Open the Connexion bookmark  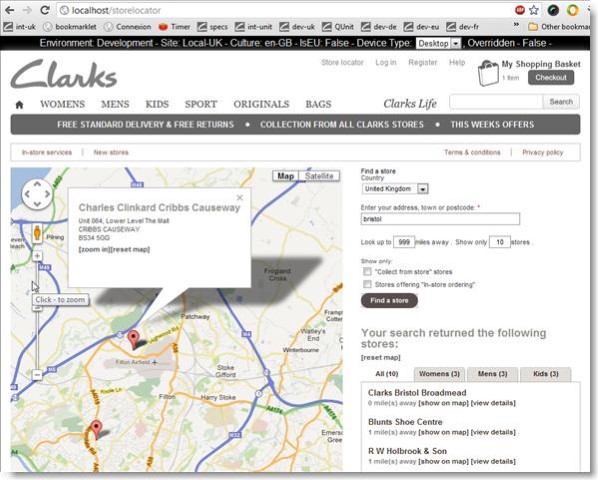[x=128, y=27]
